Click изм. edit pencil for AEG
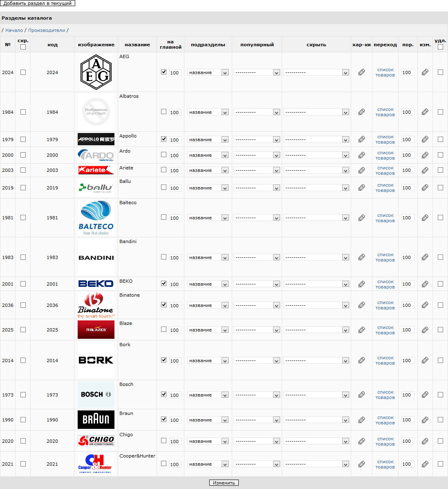Viewport: 448px width, 489px height. [425, 72]
